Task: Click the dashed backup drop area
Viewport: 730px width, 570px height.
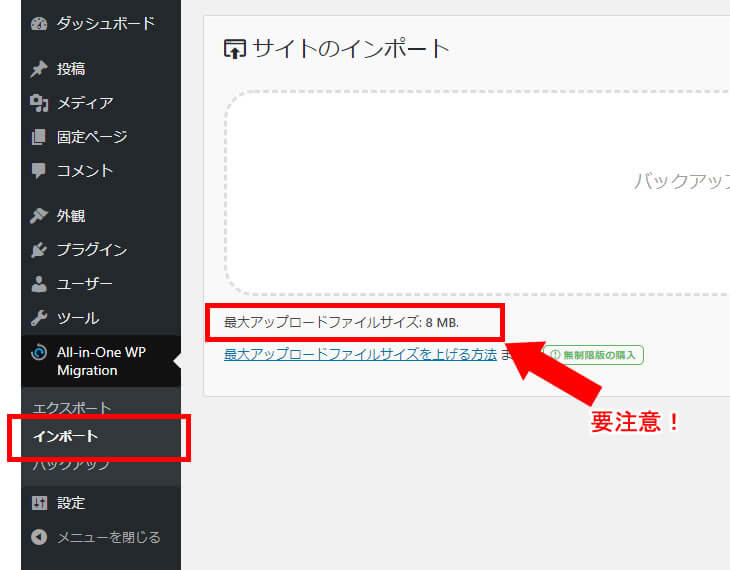Action: [477, 193]
